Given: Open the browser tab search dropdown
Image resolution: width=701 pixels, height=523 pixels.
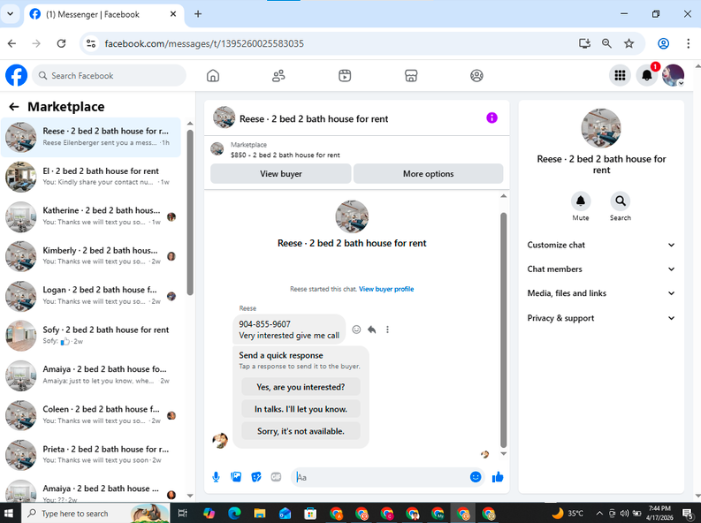Looking at the screenshot, I should click(10, 14).
